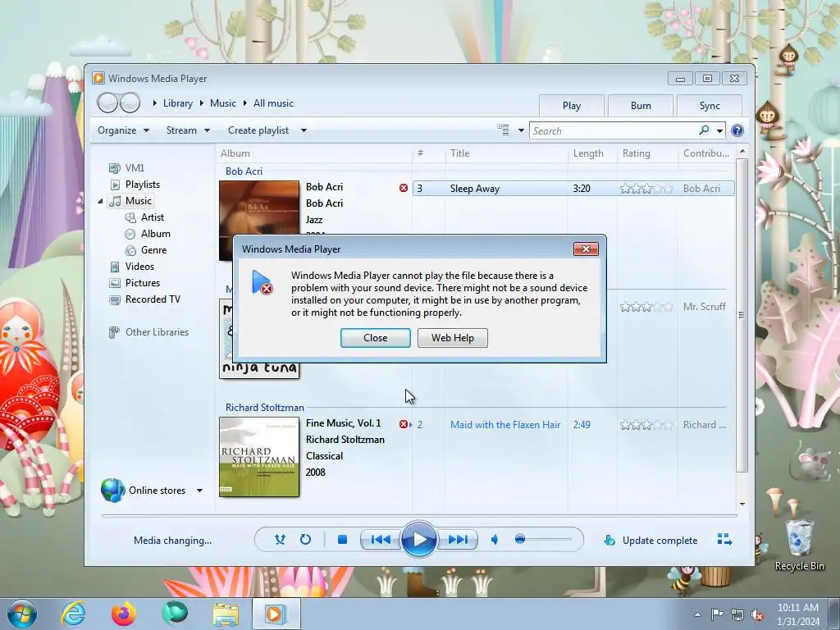Launch Firefox from the taskbar
This screenshot has height=630, width=840.
[123, 614]
